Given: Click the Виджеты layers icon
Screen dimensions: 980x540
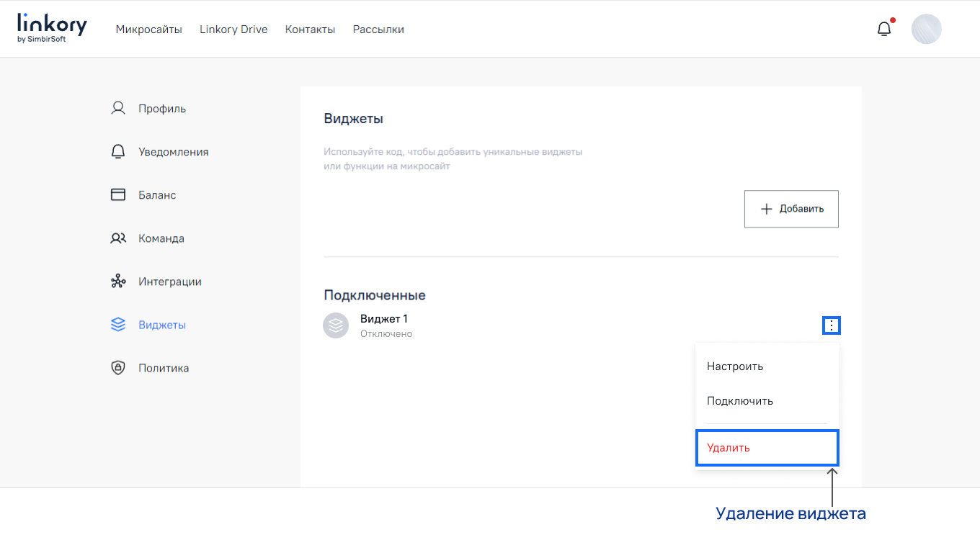Looking at the screenshot, I should (x=117, y=324).
